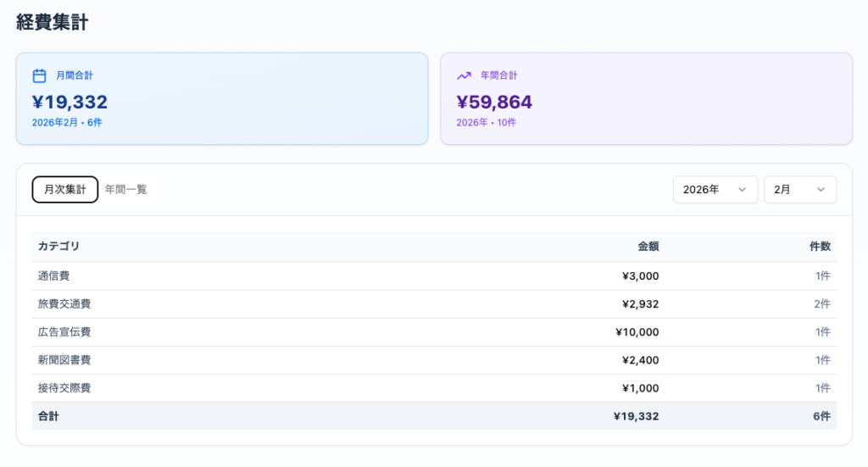Open the 2月 month dropdown
This screenshot has height=467, width=868.
click(x=799, y=190)
